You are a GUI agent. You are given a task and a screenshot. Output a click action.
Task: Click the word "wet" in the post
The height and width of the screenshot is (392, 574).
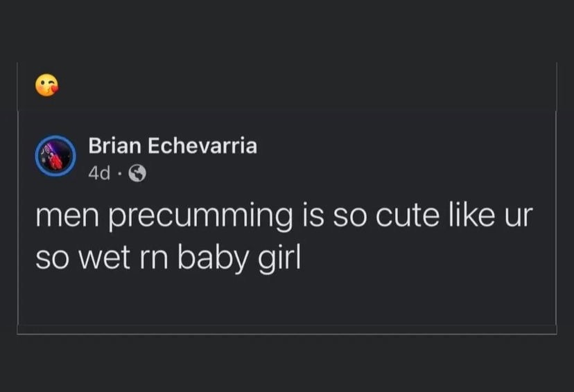104,259
